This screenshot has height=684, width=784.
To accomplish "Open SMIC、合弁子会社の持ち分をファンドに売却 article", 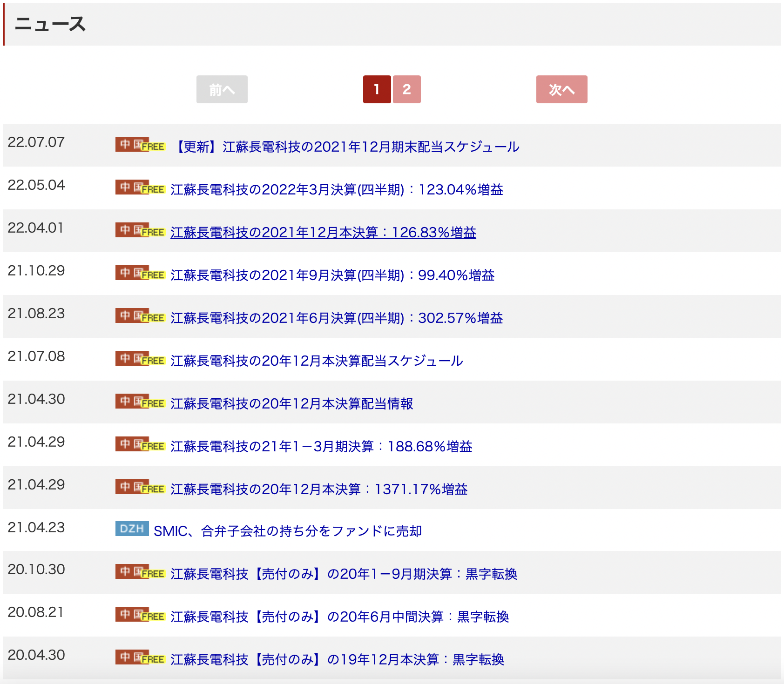I will [288, 531].
